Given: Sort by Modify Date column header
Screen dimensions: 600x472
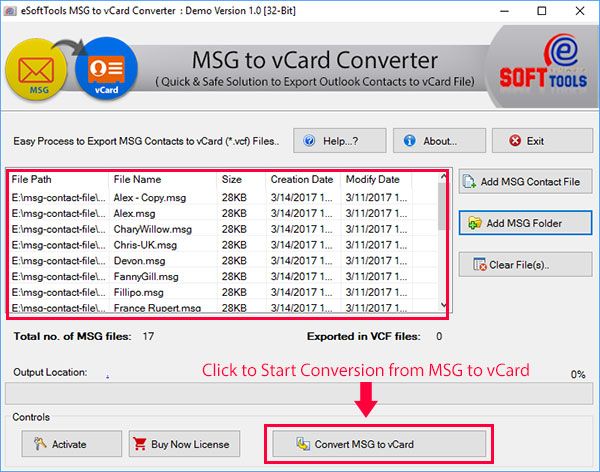Looking at the screenshot, I should point(376,179).
